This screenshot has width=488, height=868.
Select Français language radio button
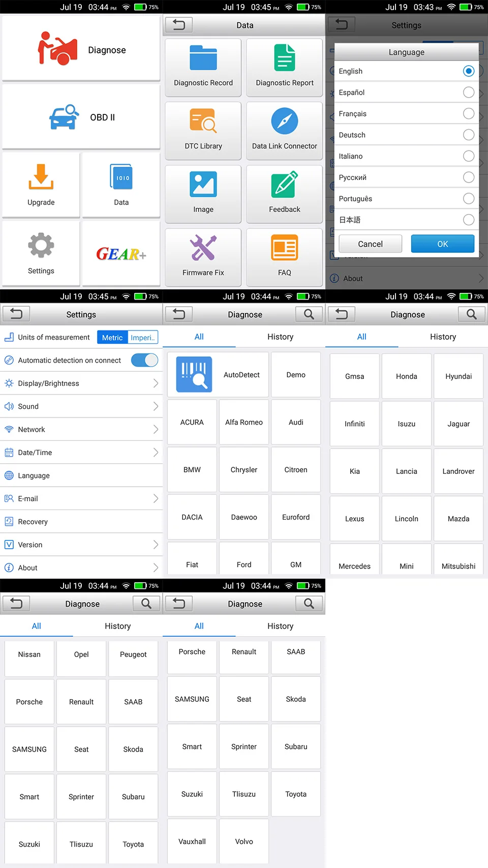click(x=469, y=113)
